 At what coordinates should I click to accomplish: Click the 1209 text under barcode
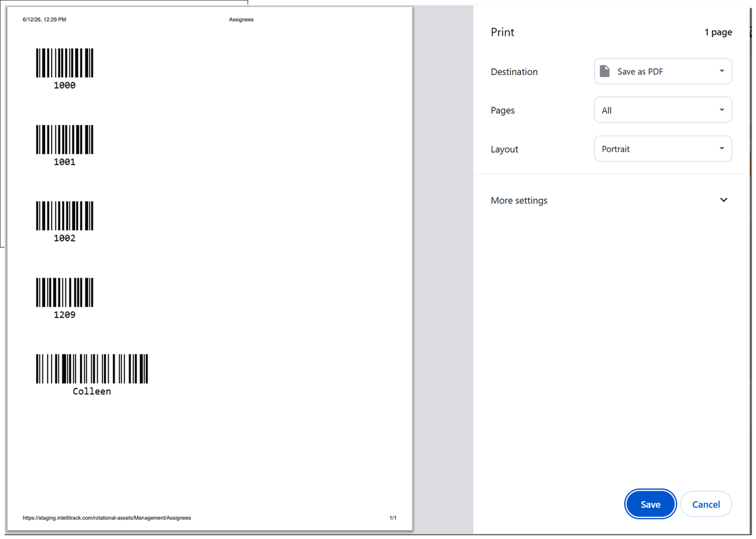65,315
